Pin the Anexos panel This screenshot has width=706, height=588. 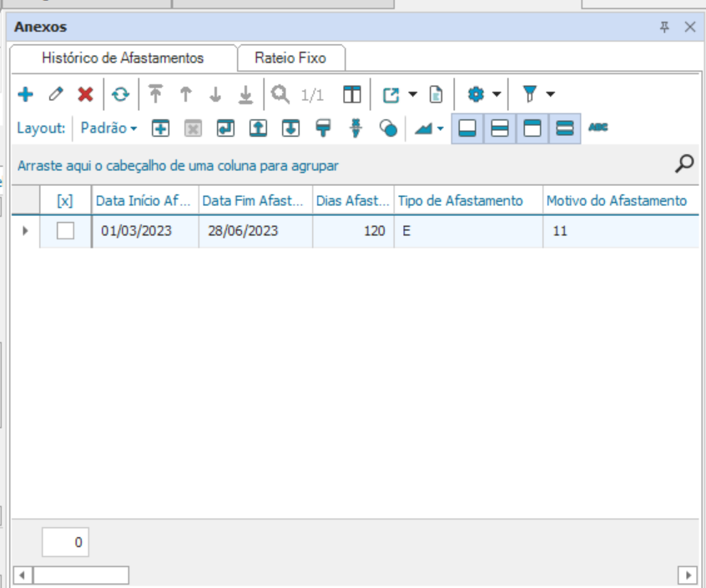pyautogui.click(x=664, y=27)
